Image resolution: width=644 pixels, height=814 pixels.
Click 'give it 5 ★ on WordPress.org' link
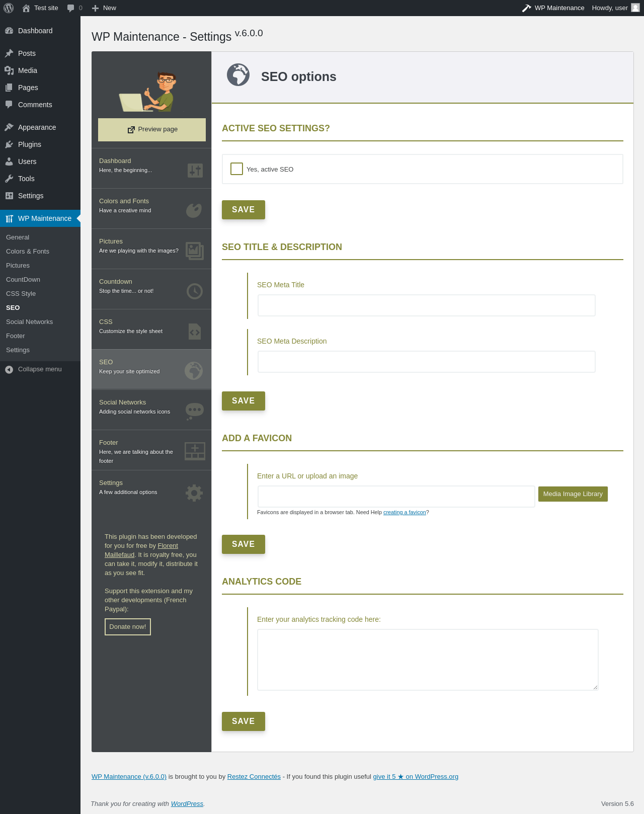pyautogui.click(x=416, y=777)
